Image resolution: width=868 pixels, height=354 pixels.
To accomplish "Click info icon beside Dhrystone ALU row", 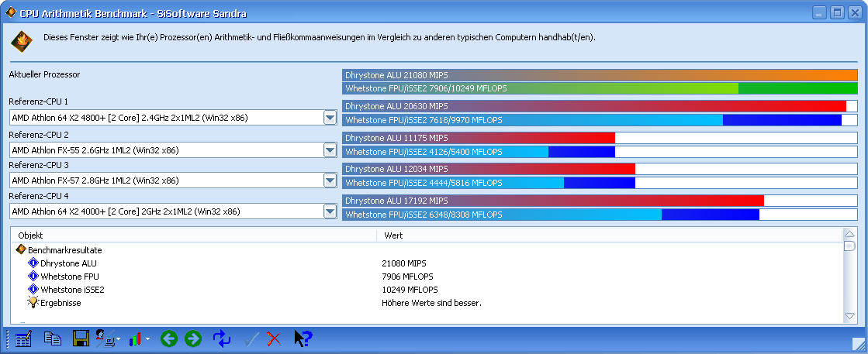I will (x=33, y=263).
